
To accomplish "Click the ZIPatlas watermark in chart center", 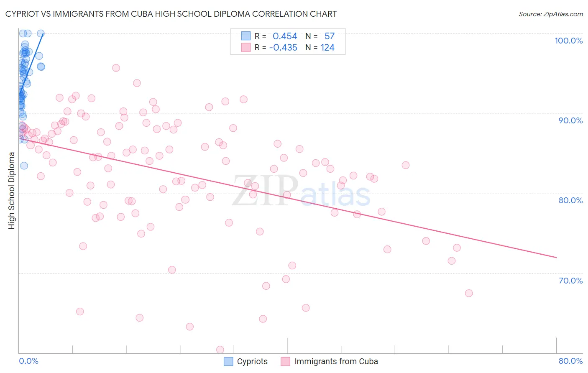I will point(301,191).
